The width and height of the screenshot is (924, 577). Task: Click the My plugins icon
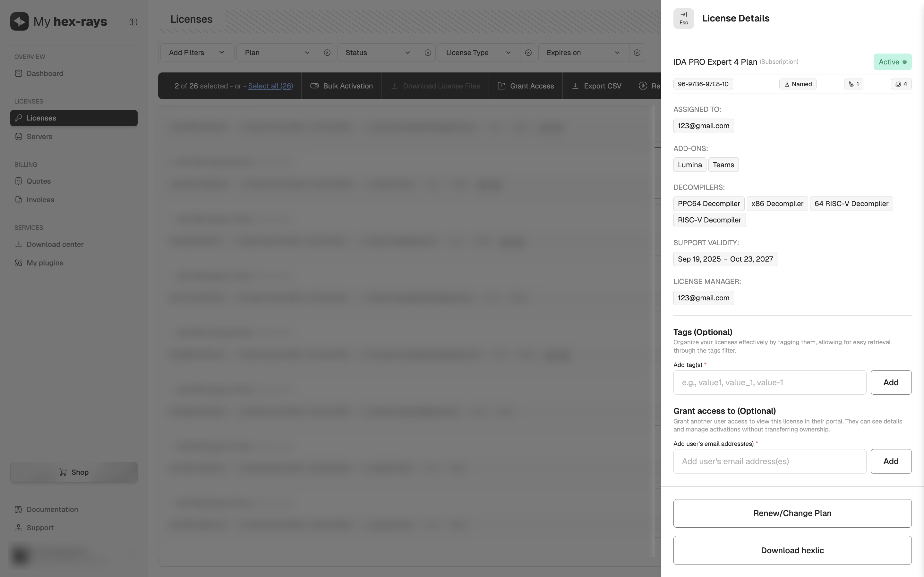19,263
